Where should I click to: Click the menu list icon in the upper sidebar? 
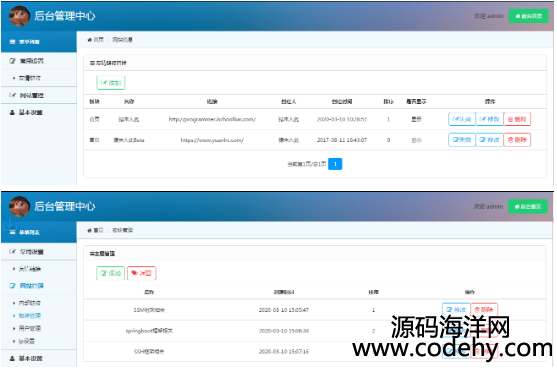click(x=12, y=42)
